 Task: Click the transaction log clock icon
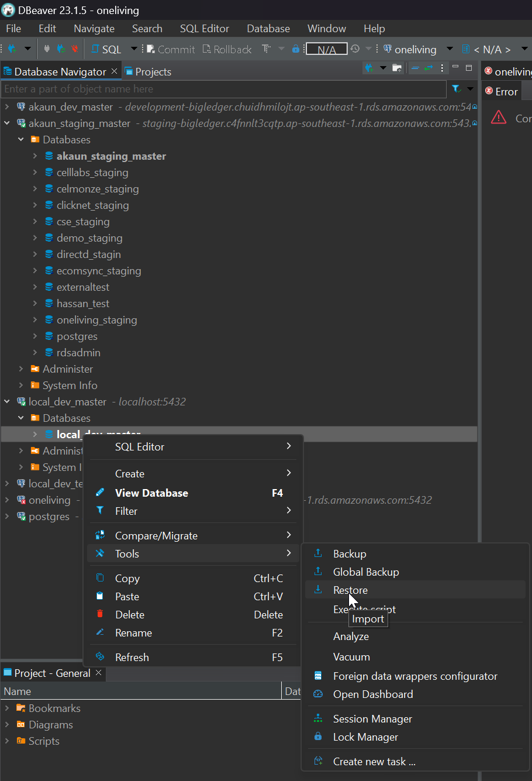(x=355, y=50)
